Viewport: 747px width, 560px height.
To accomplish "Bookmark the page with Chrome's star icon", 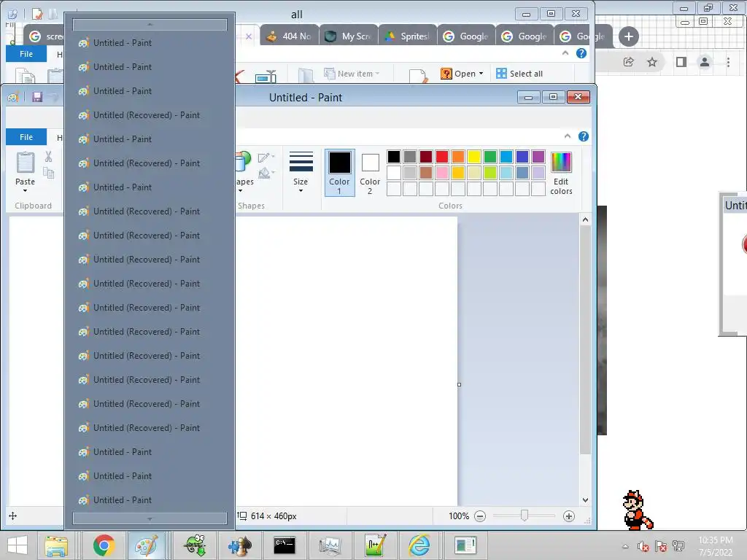I will [x=652, y=62].
